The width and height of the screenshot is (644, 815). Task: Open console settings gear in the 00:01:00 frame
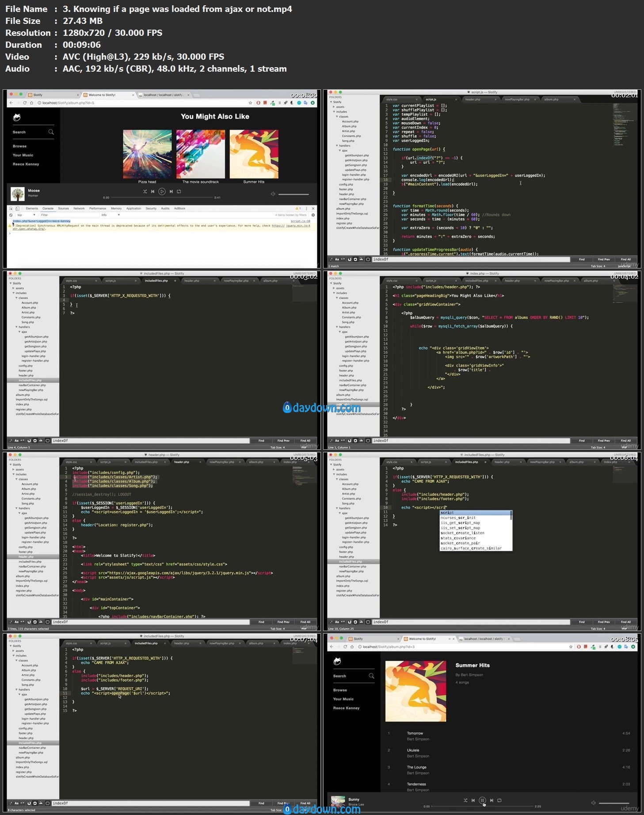(313, 215)
